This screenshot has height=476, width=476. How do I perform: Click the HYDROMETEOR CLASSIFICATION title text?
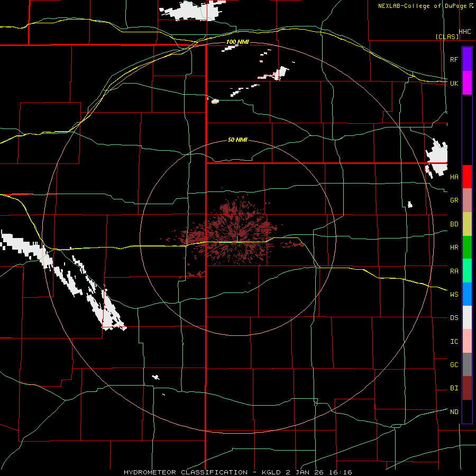pos(186,472)
